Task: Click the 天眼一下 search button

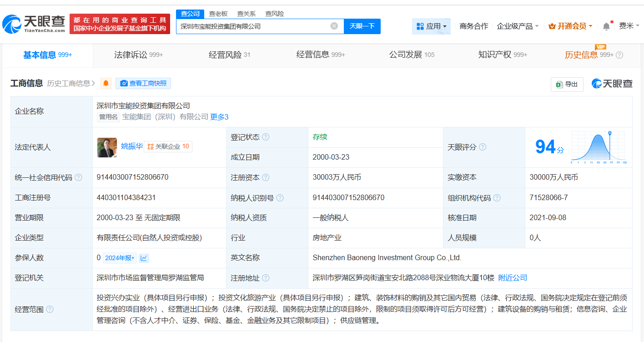Action: pos(362,26)
